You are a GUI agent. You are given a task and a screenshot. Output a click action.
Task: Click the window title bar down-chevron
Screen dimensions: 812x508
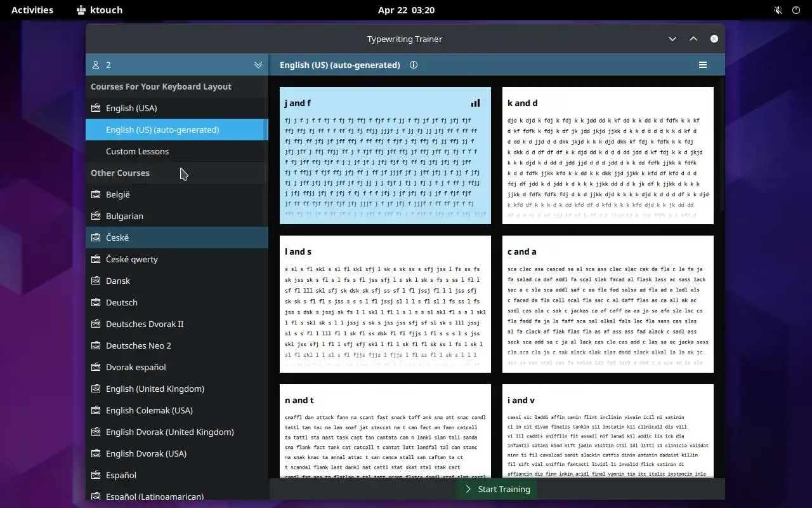coord(672,39)
